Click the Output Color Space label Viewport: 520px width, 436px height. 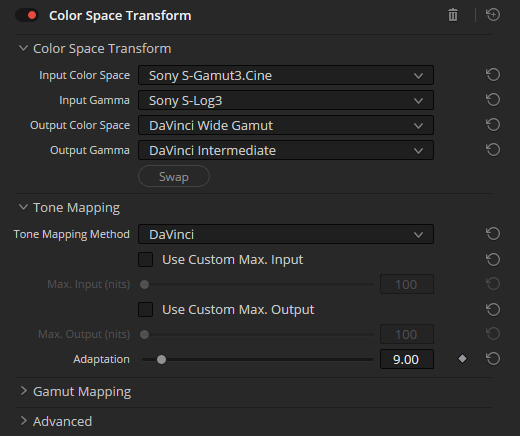(80, 125)
